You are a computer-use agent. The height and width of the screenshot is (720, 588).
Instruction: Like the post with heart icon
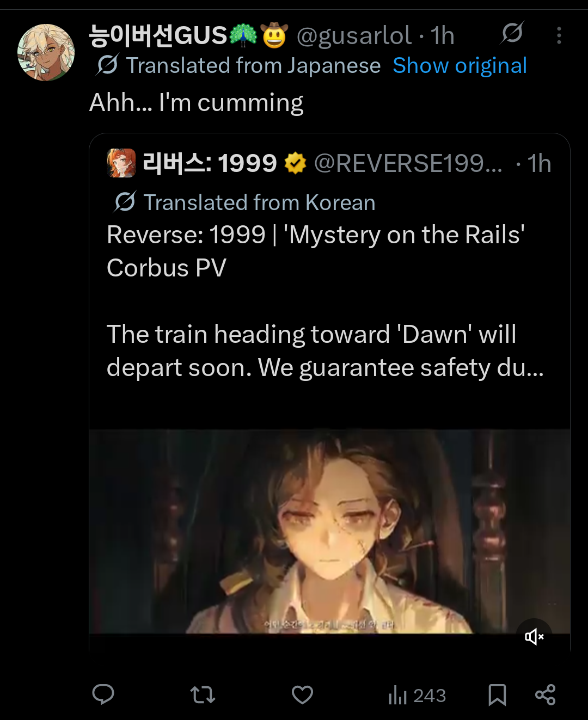[x=302, y=695]
